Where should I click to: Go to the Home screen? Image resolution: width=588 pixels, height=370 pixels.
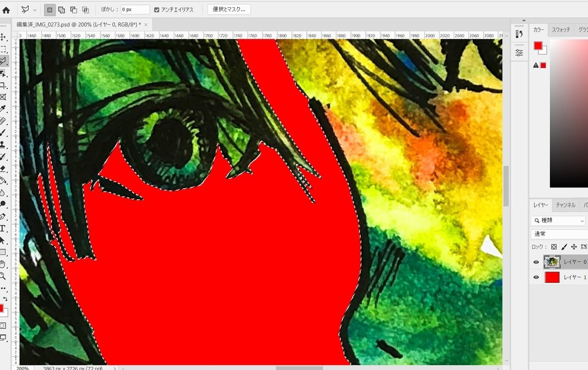(6, 9)
